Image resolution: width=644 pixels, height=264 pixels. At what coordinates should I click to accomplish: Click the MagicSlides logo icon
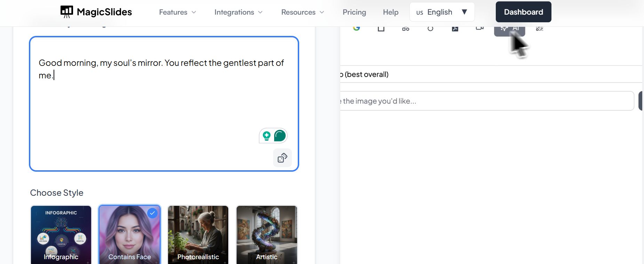pos(67,12)
